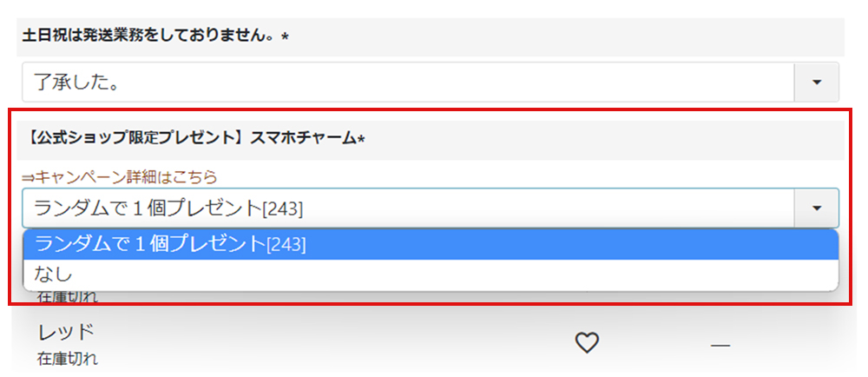Expand the 了承した。 dropdown arrow
The width and height of the screenshot is (868, 377).
(816, 82)
